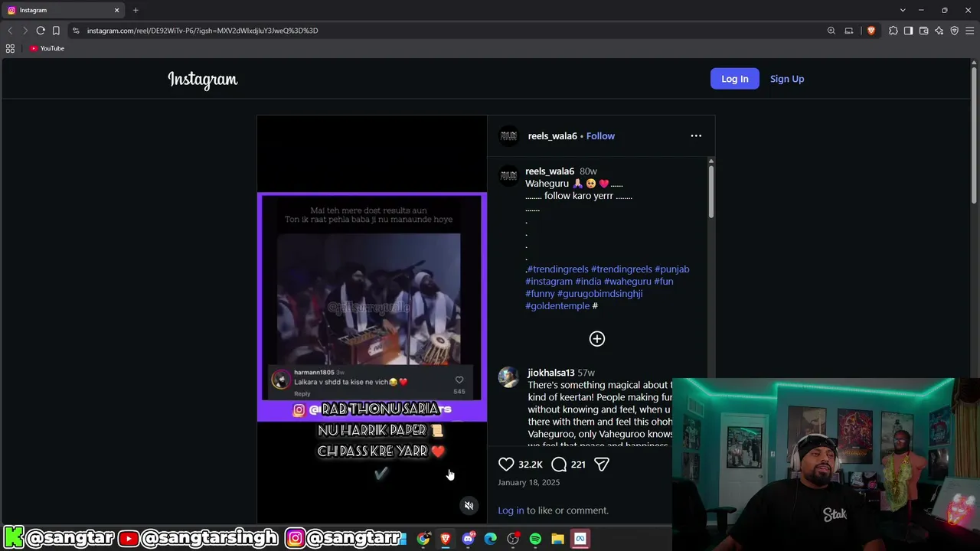Like the reel with the heart icon
Viewport: 980px width, 551px height.
tap(506, 464)
